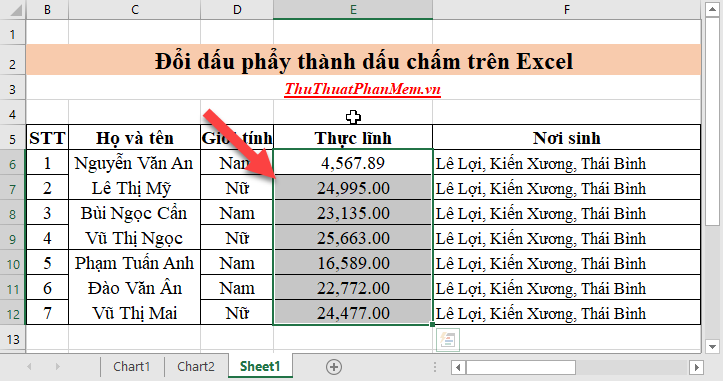Open the Quick Analysis icon below the selection
Screen dimensions: 723x381
447,340
